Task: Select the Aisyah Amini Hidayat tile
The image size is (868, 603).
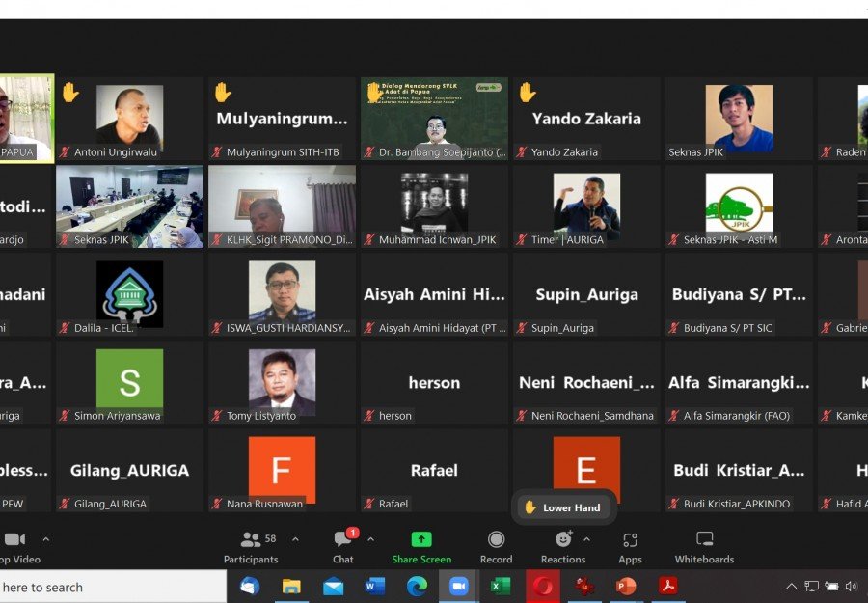Action: click(434, 294)
